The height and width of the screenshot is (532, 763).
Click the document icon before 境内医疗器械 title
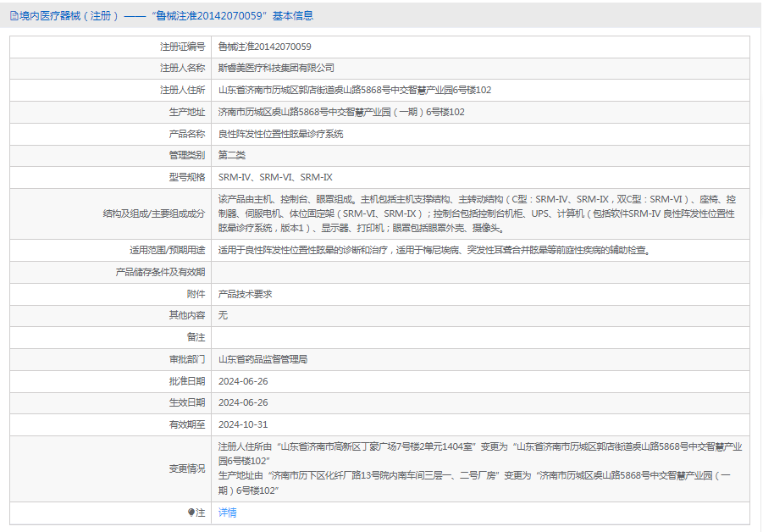14,16
